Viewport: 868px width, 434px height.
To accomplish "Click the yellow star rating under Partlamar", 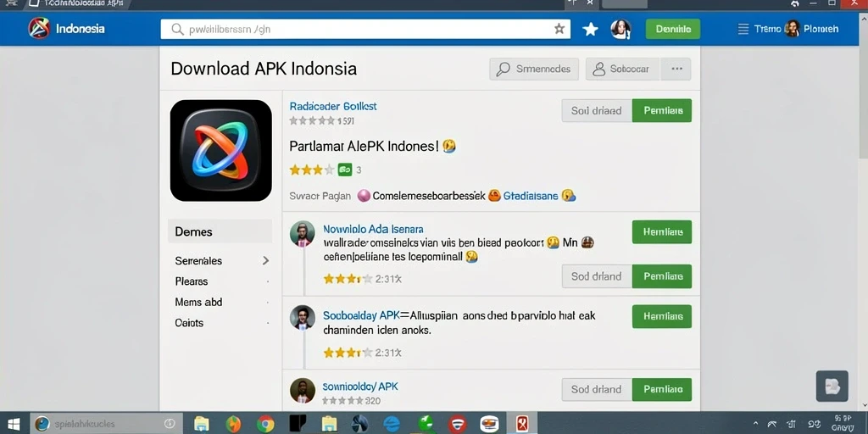I will pos(312,170).
